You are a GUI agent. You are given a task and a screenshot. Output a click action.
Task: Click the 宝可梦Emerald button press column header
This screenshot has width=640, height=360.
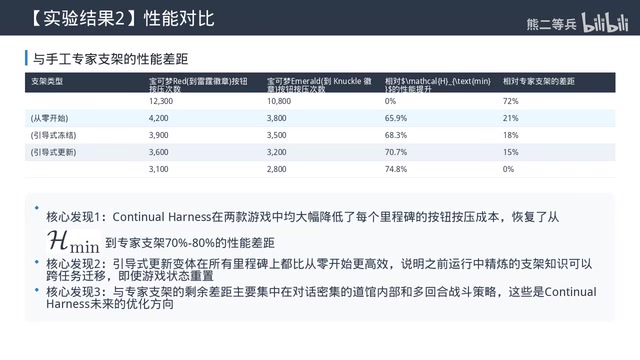[319, 84]
